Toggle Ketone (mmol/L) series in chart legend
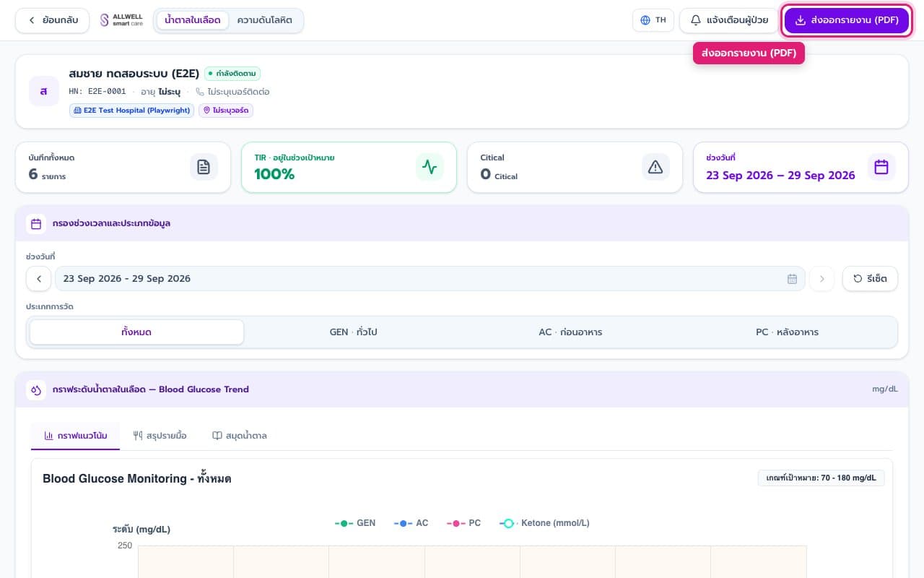The width and height of the screenshot is (924, 578). tap(544, 523)
